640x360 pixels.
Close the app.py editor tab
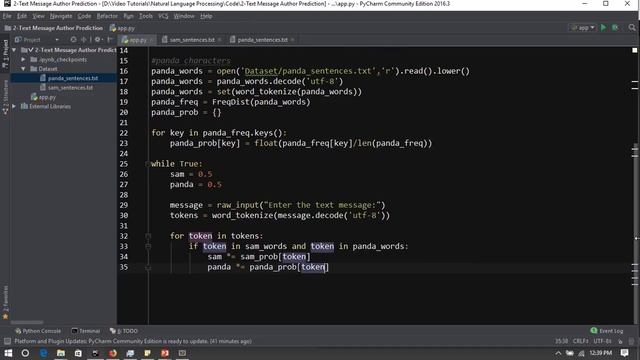coord(151,40)
